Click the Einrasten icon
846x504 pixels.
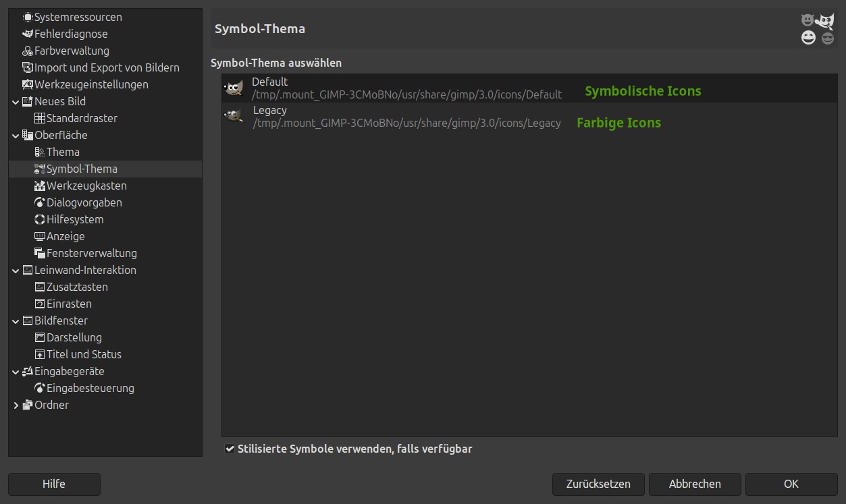(40, 304)
